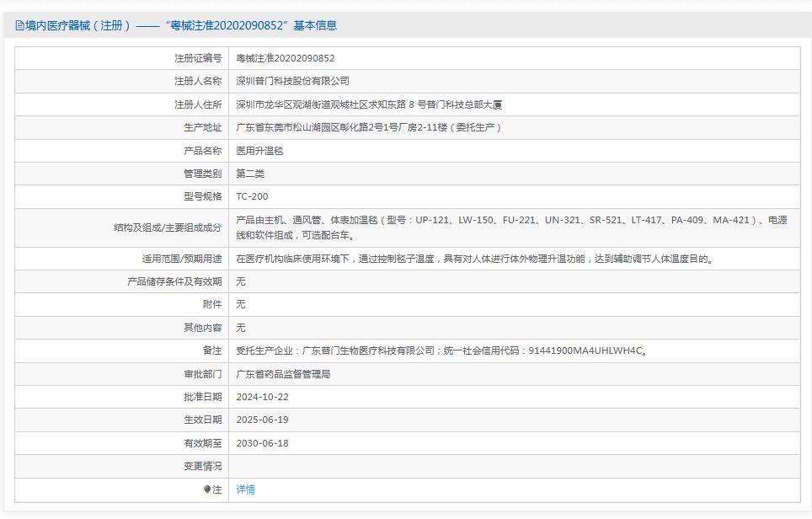Click the bulb icon next to 注 label
The height and width of the screenshot is (519, 812).
(x=207, y=490)
